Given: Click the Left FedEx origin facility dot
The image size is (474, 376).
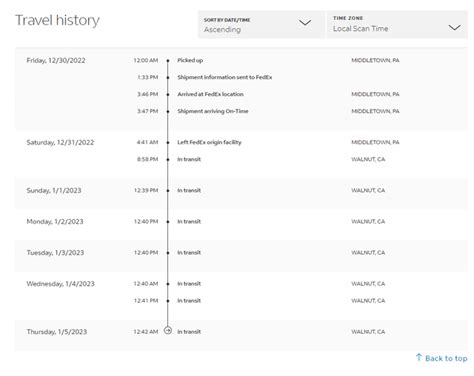Looking at the screenshot, I should click(168, 143).
